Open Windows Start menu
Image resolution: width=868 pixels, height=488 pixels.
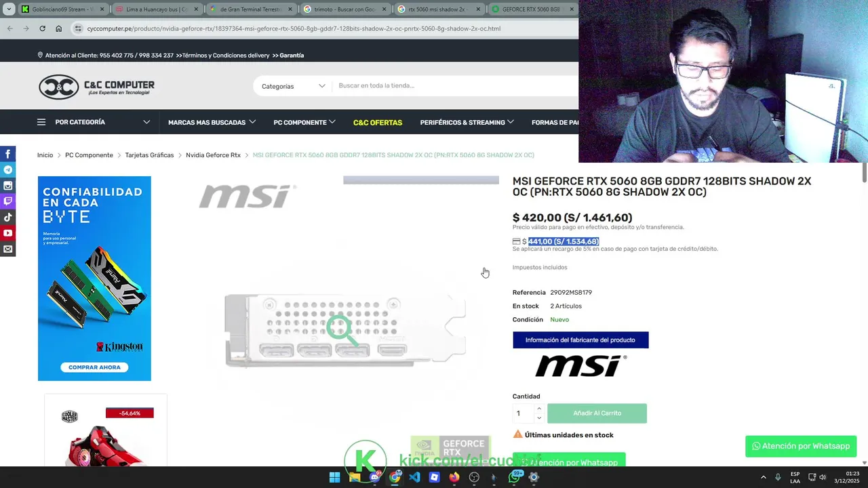tap(334, 477)
